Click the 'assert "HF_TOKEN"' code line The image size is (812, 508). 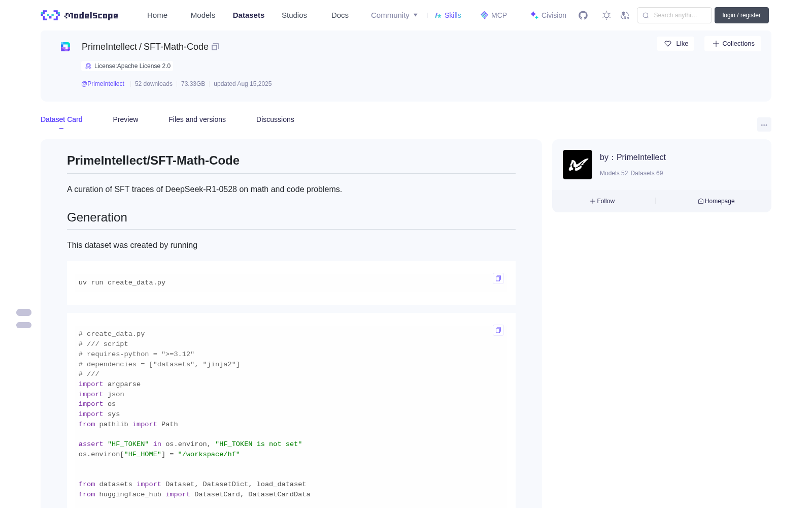click(x=190, y=444)
